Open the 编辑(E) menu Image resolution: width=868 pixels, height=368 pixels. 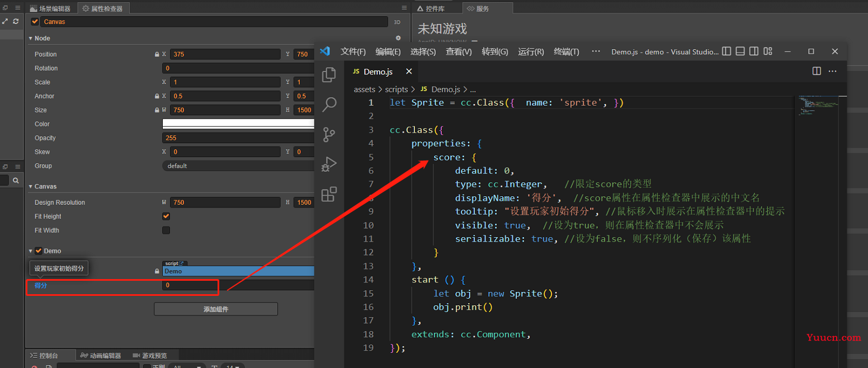(x=388, y=51)
